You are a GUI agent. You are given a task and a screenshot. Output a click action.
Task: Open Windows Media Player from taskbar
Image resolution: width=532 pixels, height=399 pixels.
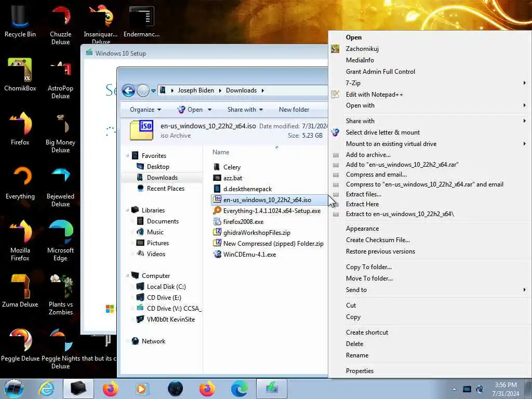(141, 389)
